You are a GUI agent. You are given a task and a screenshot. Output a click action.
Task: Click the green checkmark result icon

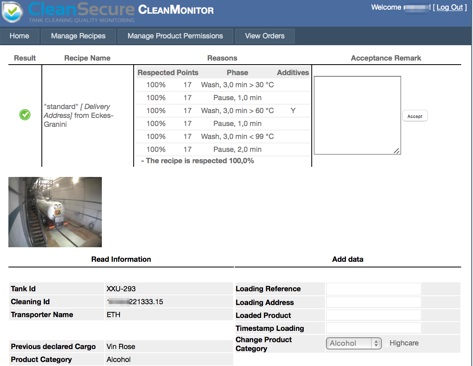click(25, 115)
